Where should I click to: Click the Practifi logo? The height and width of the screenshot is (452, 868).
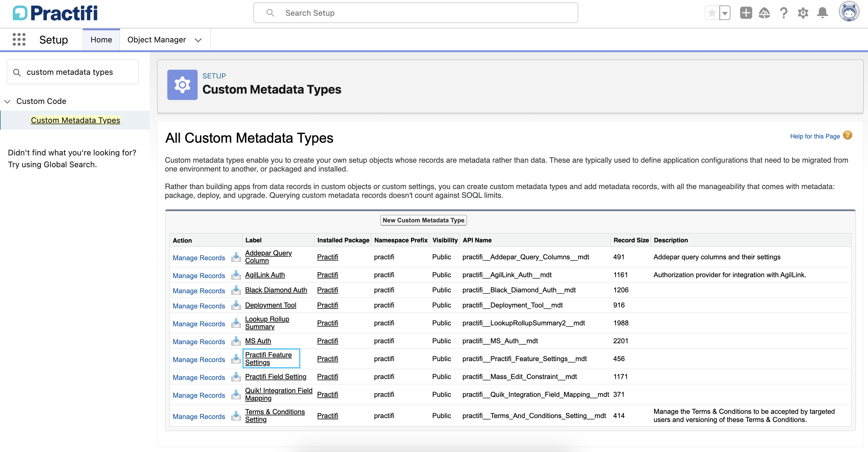point(55,13)
